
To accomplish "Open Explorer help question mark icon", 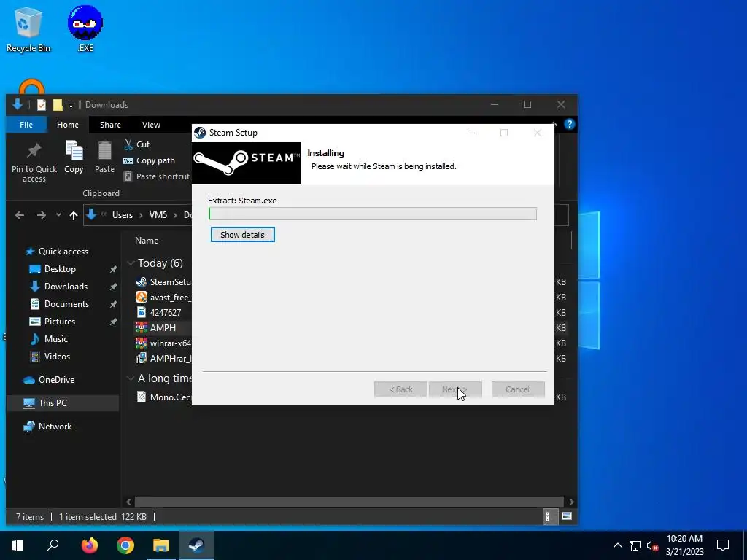I will pyautogui.click(x=569, y=124).
